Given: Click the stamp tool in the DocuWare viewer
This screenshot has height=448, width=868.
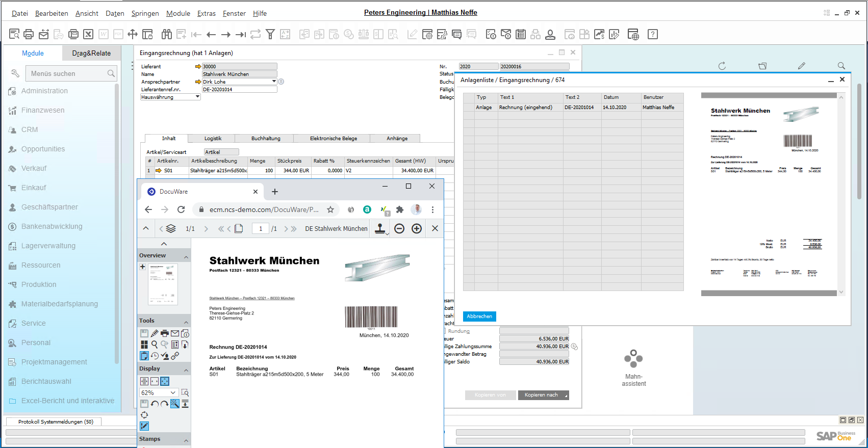Looking at the screenshot, I should 380,229.
